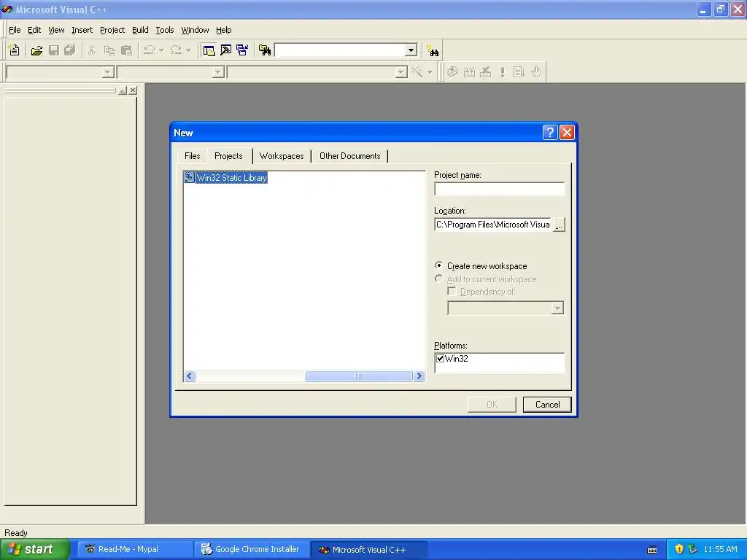Click the security shield tray icon

(x=679, y=550)
